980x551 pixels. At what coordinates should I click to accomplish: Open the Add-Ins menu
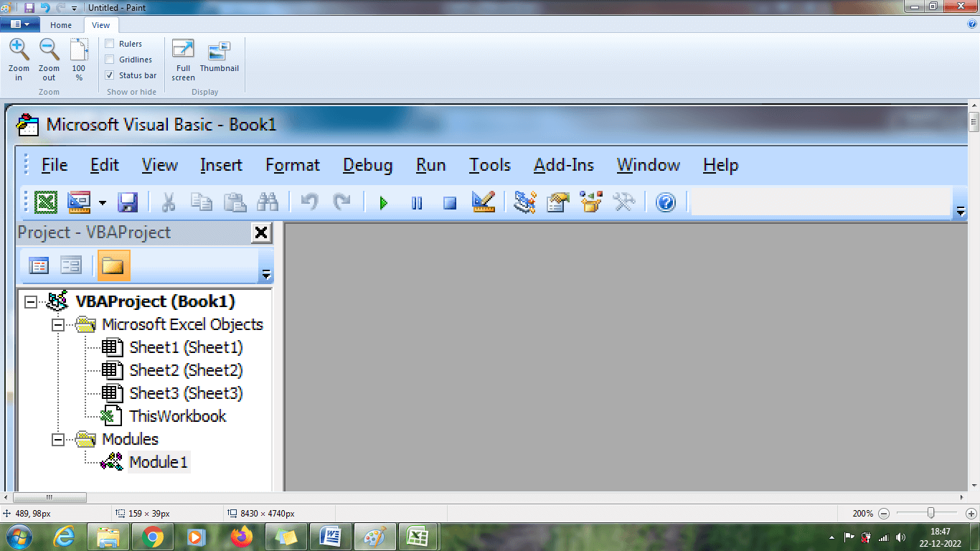point(564,165)
